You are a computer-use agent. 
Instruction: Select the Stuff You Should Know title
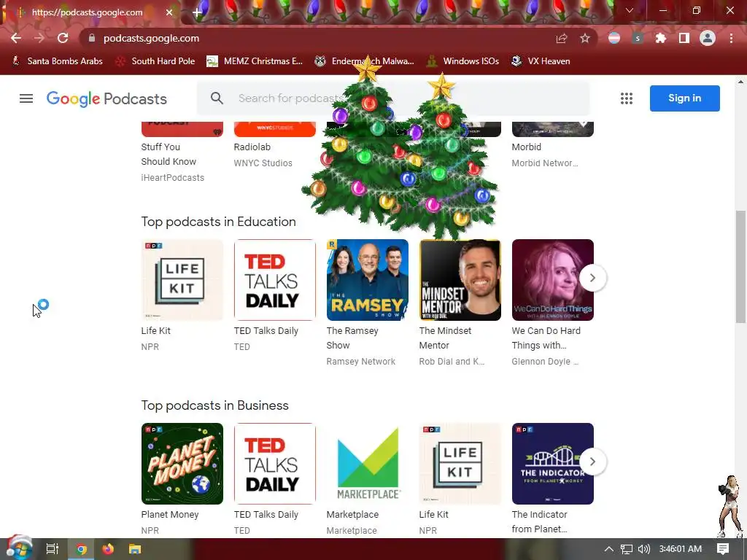pos(169,155)
